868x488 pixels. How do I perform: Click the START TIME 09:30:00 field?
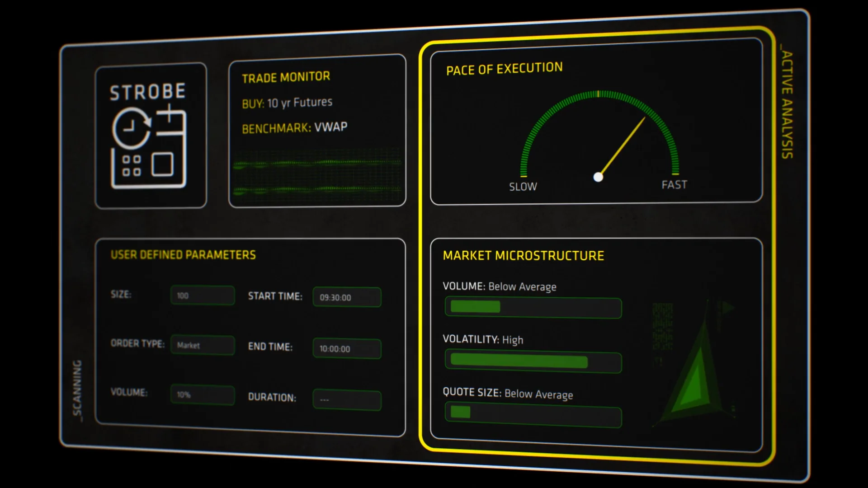(x=347, y=297)
